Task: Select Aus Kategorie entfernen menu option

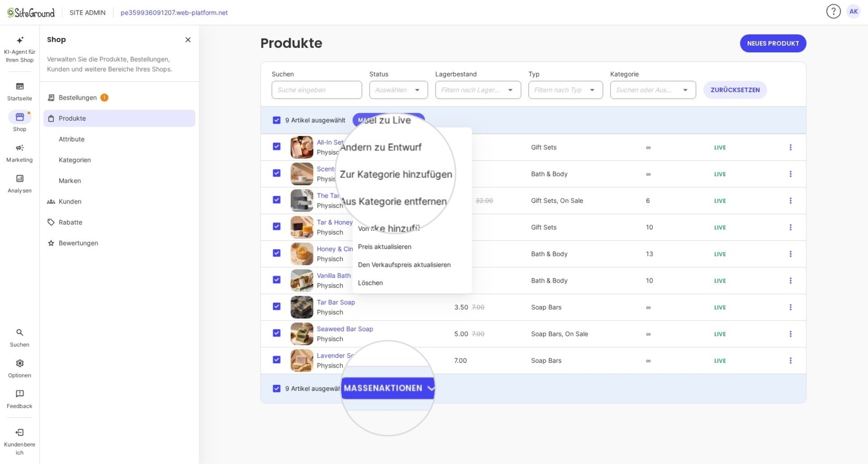Action: (394, 201)
